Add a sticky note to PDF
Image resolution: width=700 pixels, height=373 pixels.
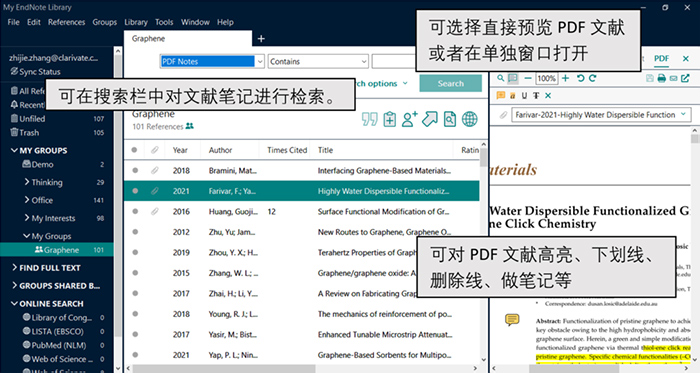[501, 95]
